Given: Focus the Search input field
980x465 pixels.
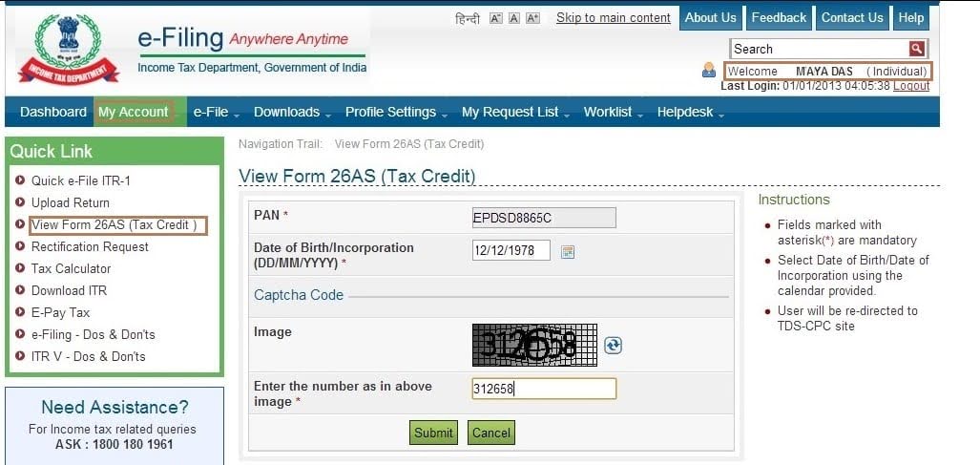Looking at the screenshot, I should click(x=820, y=49).
